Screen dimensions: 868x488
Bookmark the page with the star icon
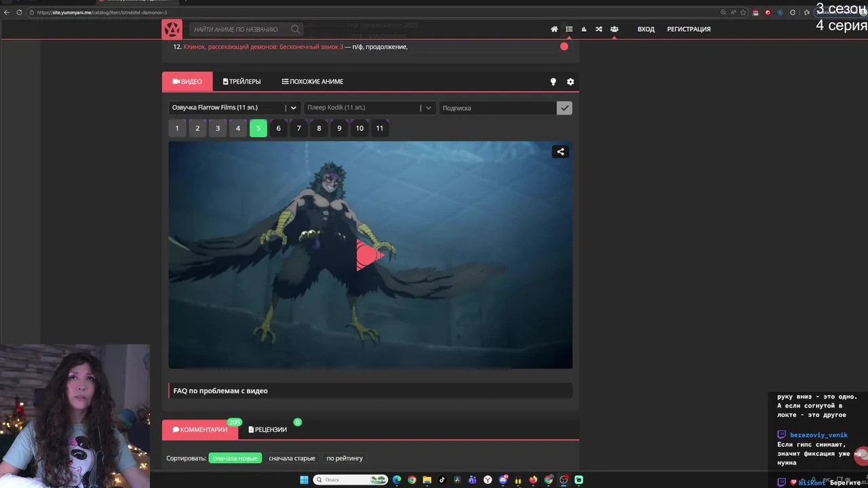point(743,12)
